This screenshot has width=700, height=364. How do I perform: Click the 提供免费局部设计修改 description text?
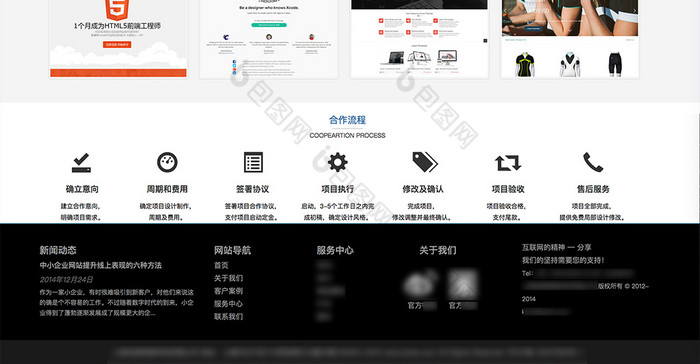pos(592,218)
